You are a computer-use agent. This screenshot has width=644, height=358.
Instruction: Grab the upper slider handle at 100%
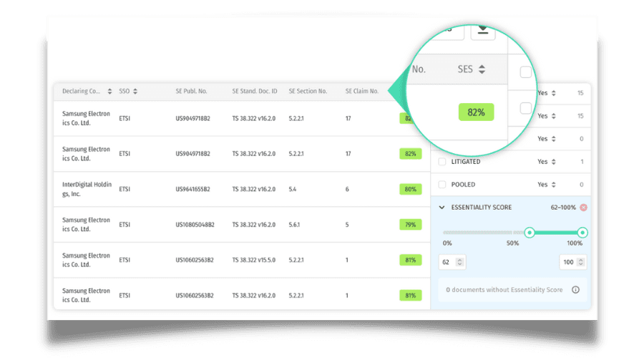point(582,233)
